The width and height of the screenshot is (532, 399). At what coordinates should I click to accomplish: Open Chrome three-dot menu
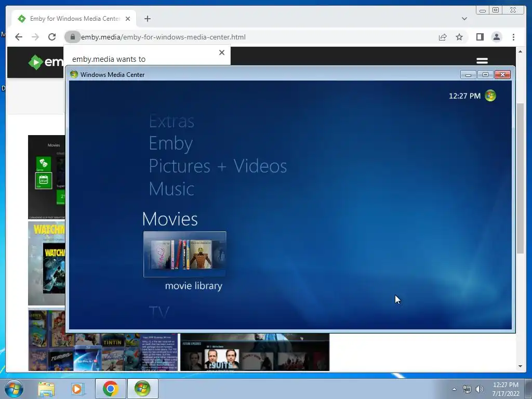point(513,37)
